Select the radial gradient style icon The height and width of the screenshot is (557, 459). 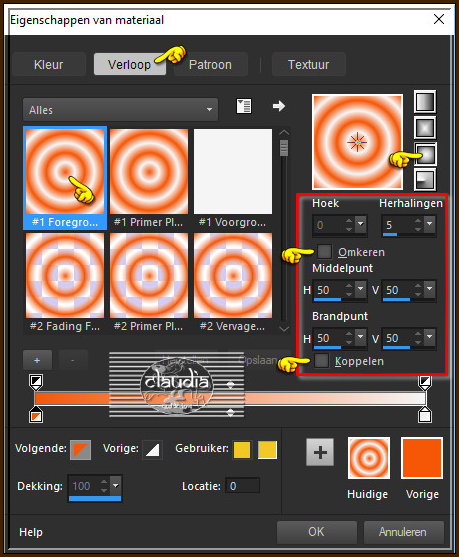tap(425, 179)
